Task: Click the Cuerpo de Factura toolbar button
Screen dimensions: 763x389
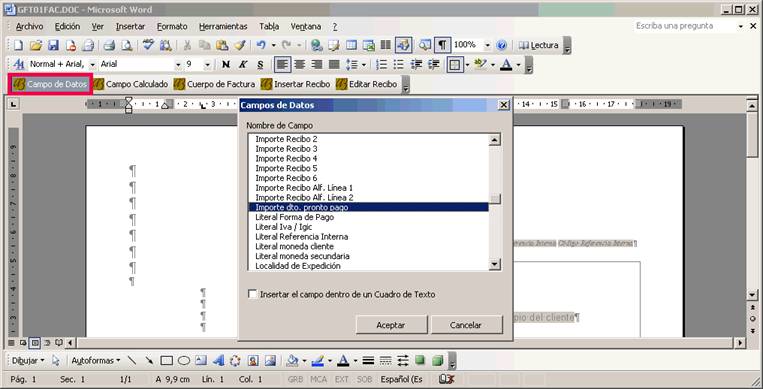Action: [215, 84]
